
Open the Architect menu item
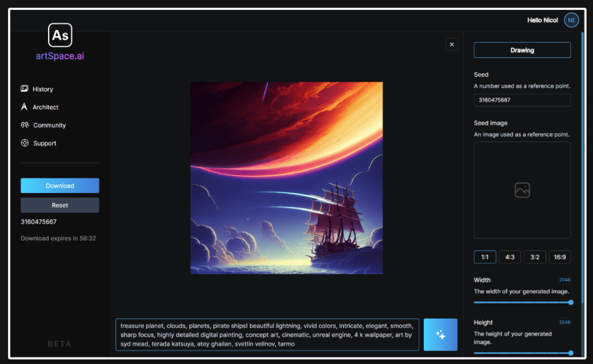pos(45,107)
